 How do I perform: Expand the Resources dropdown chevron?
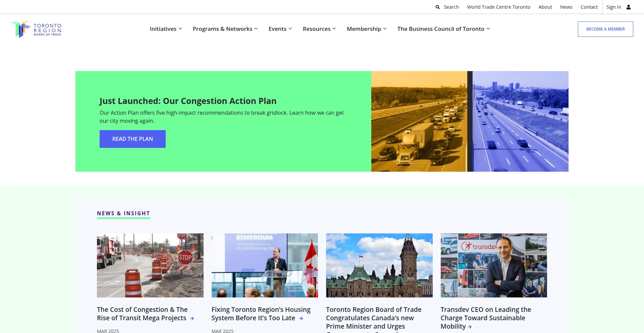334,29
